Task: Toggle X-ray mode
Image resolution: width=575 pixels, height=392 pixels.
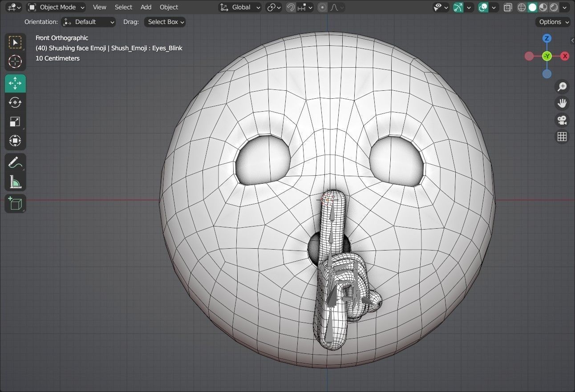Action: 508,7
